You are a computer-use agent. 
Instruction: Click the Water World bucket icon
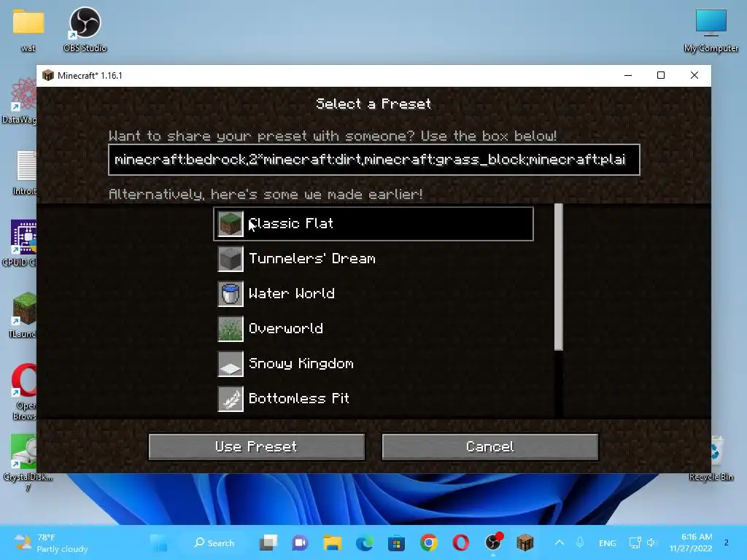pyautogui.click(x=231, y=293)
